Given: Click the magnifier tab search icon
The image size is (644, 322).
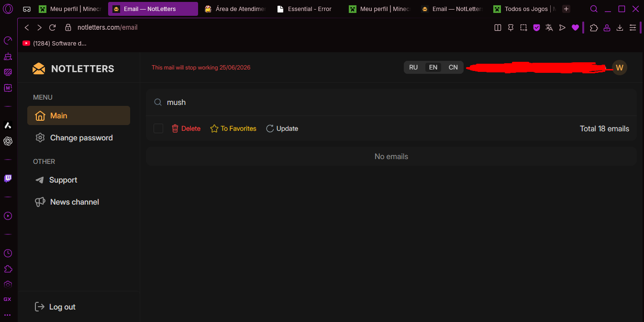Looking at the screenshot, I should pyautogui.click(x=594, y=9).
